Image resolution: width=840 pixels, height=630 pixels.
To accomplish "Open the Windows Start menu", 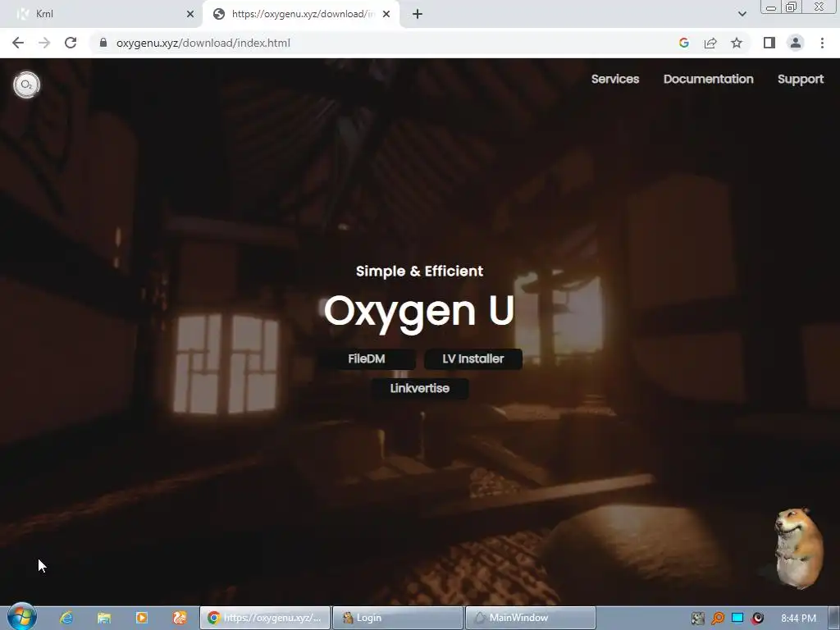I will (x=21, y=617).
